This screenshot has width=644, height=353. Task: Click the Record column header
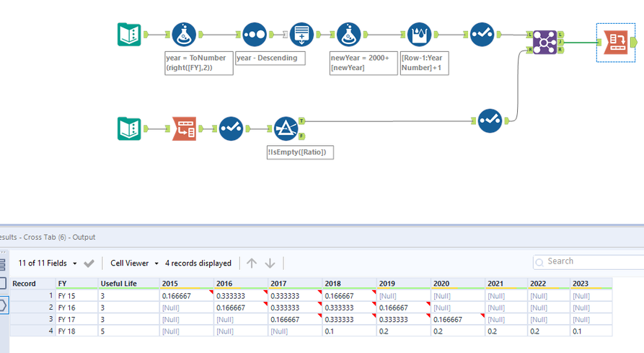tap(32, 284)
